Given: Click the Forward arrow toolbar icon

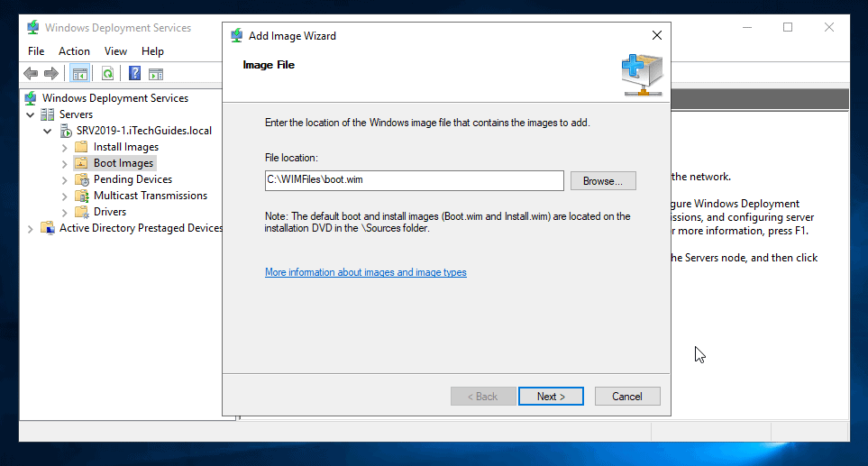Looking at the screenshot, I should (51, 74).
